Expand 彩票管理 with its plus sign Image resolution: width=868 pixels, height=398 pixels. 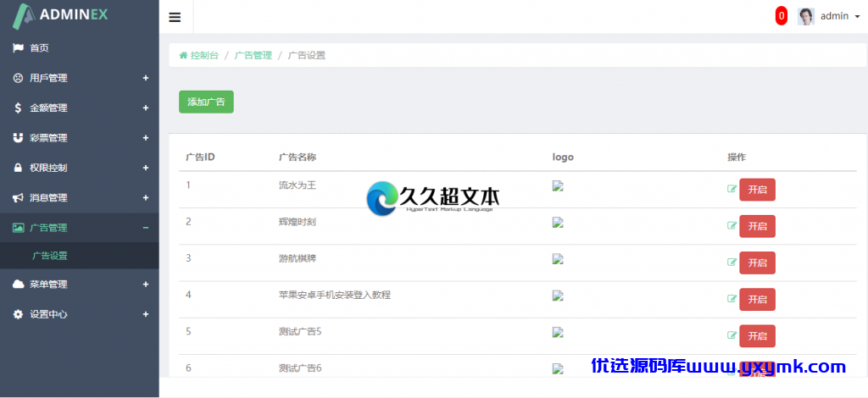pyautogui.click(x=146, y=138)
